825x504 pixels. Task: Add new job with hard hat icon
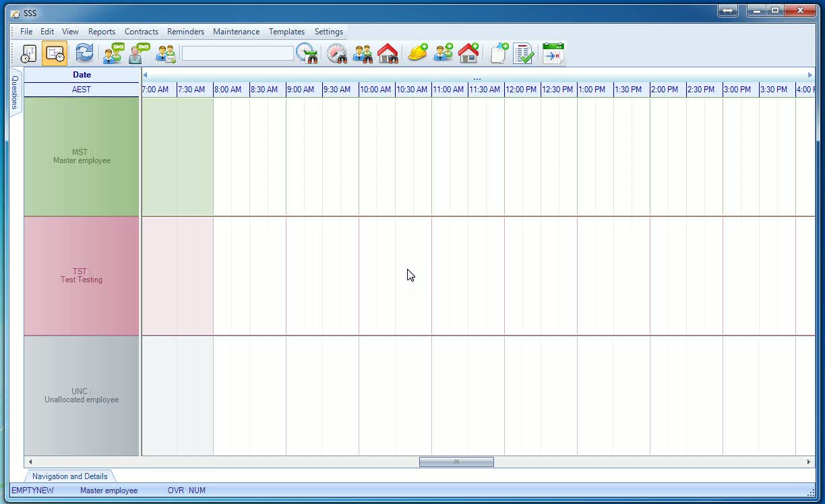tap(418, 53)
